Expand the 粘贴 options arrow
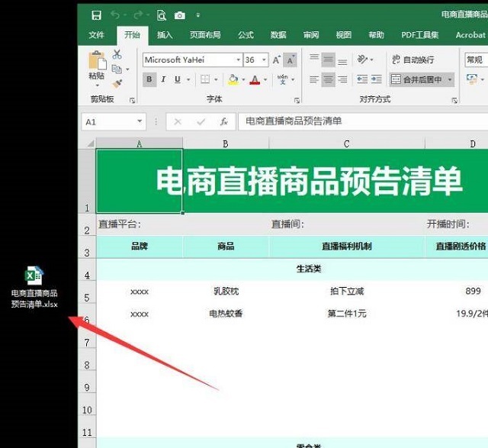The image size is (488, 448). [97, 85]
